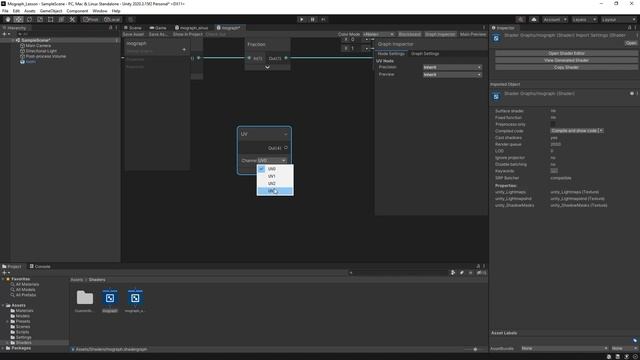Switch to the Scene tab
640x360 pixels.
click(x=133, y=28)
